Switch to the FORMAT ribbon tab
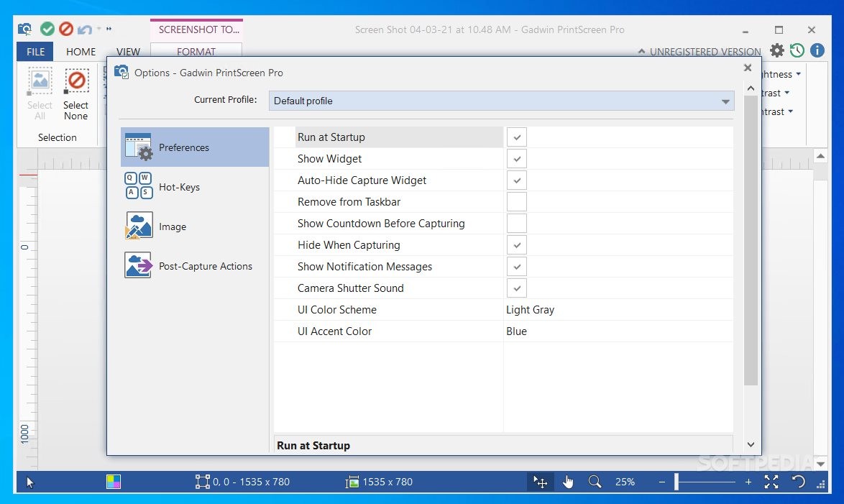The height and width of the screenshot is (504, 844). point(196,51)
